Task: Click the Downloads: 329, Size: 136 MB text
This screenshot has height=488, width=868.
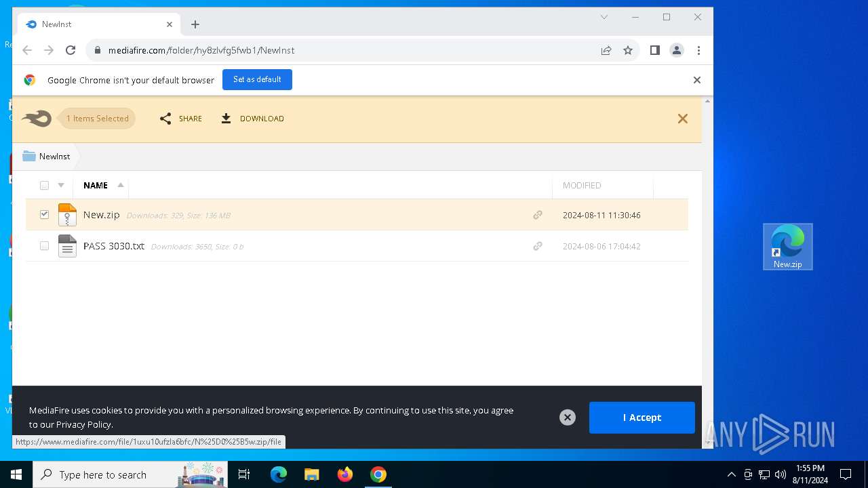Action: click(178, 216)
